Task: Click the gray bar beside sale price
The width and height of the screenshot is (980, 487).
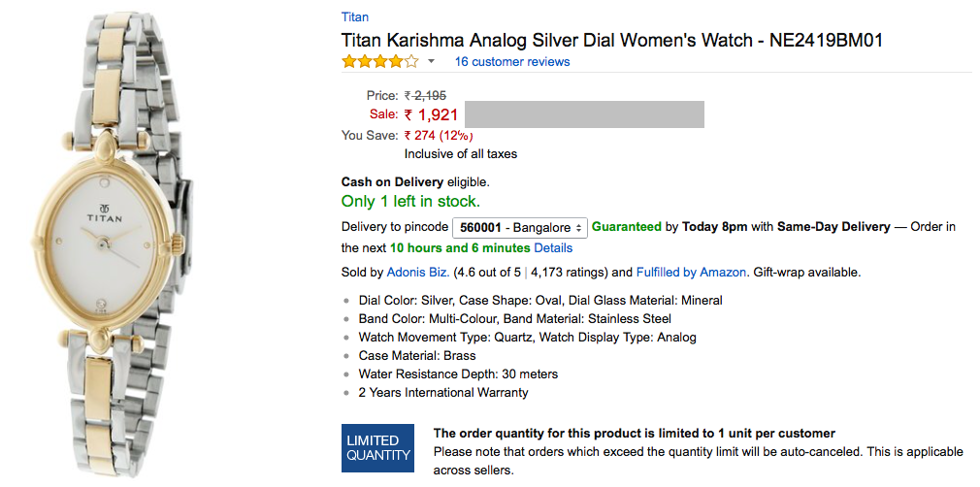Action: [584, 114]
